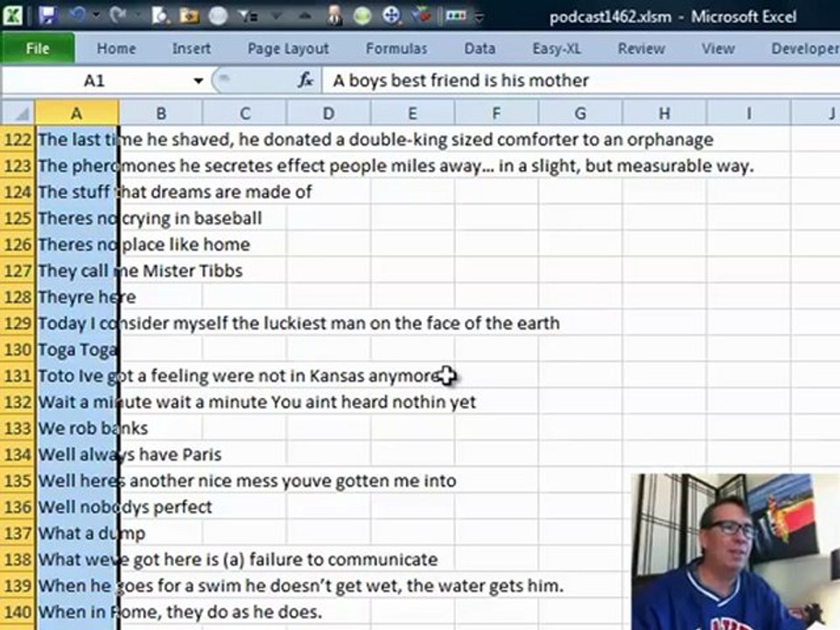Select column A header
This screenshot has width=840, height=630.
pos(77,113)
